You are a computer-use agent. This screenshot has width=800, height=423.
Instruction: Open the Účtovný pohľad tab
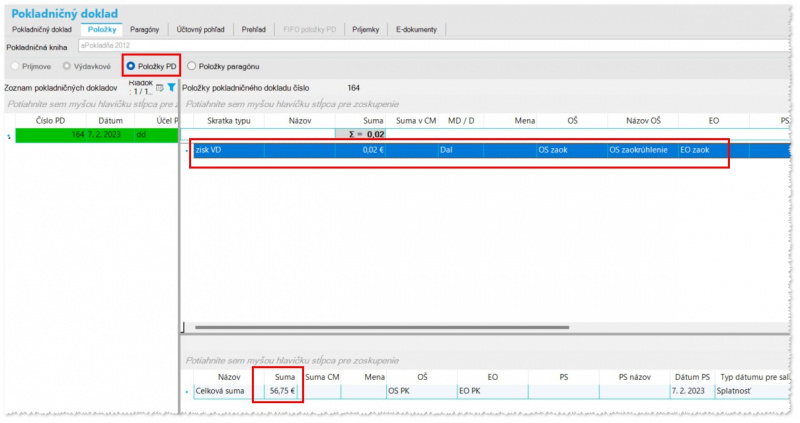tap(201, 30)
